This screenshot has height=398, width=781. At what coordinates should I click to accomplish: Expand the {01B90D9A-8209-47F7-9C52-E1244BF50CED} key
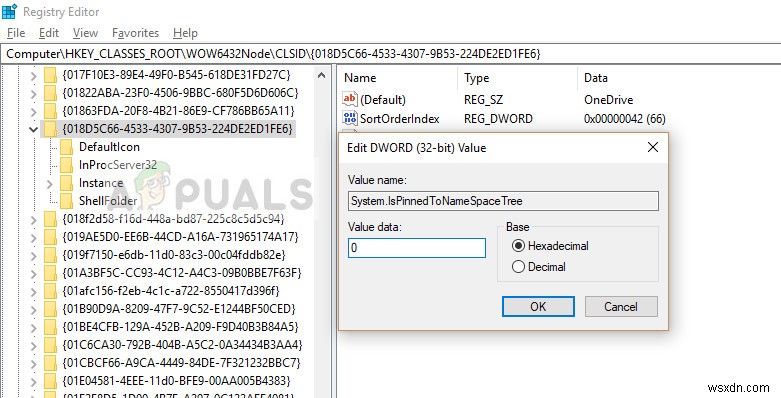[x=33, y=309]
